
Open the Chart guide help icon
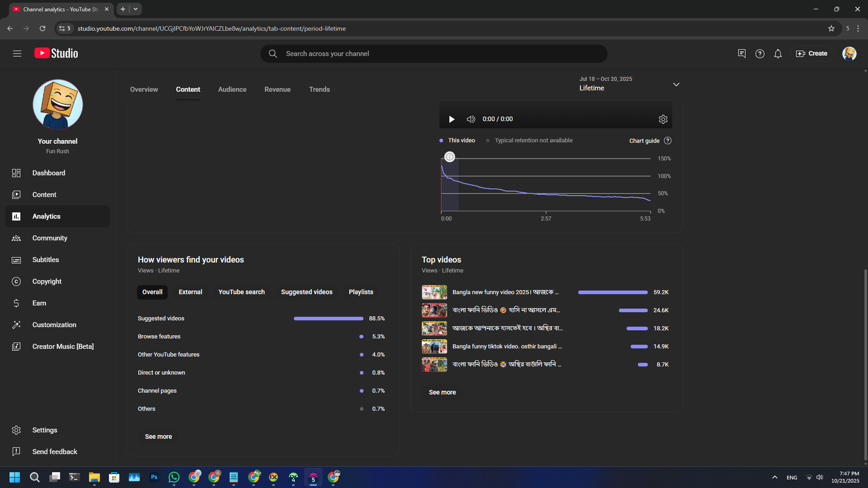tap(668, 140)
